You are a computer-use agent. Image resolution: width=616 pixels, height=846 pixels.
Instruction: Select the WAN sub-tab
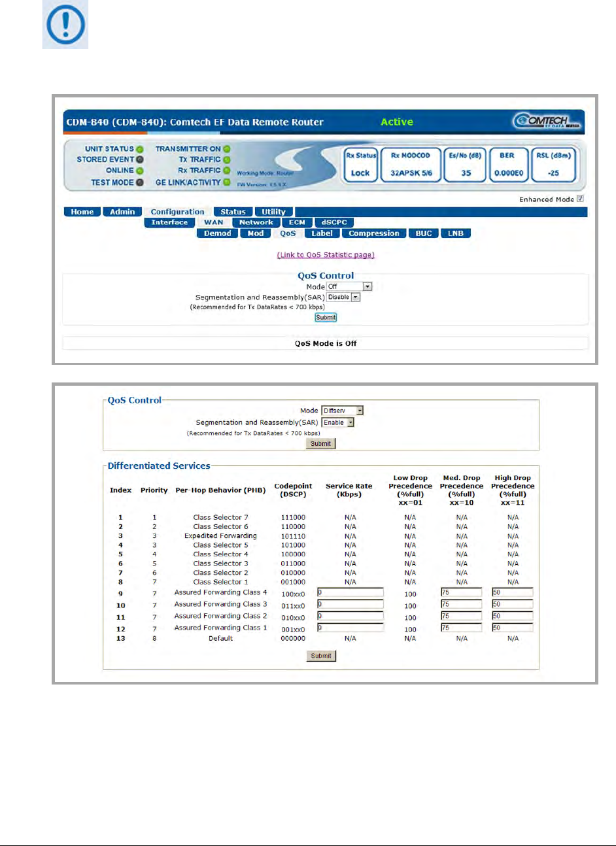coord(213,222)
